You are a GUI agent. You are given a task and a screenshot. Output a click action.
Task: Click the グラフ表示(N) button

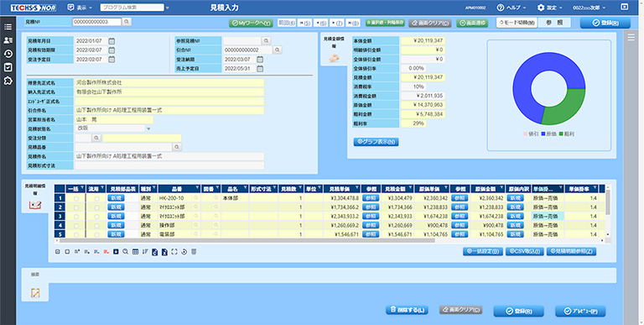376,142
